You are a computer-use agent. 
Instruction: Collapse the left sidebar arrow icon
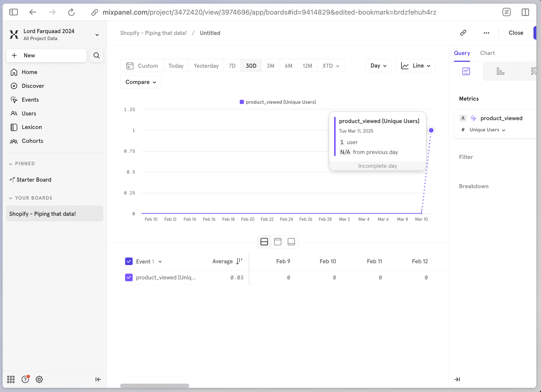click(x=98, y=379)
